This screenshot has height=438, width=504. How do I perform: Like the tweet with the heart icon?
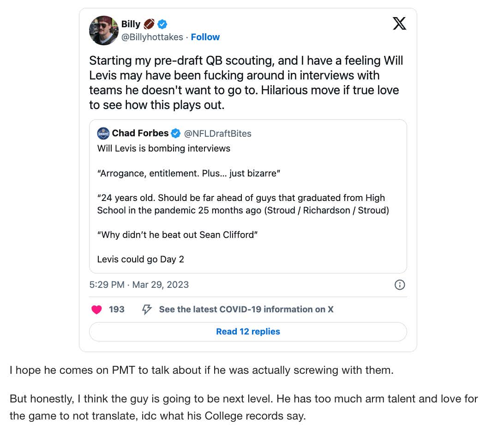coord(96,310)
